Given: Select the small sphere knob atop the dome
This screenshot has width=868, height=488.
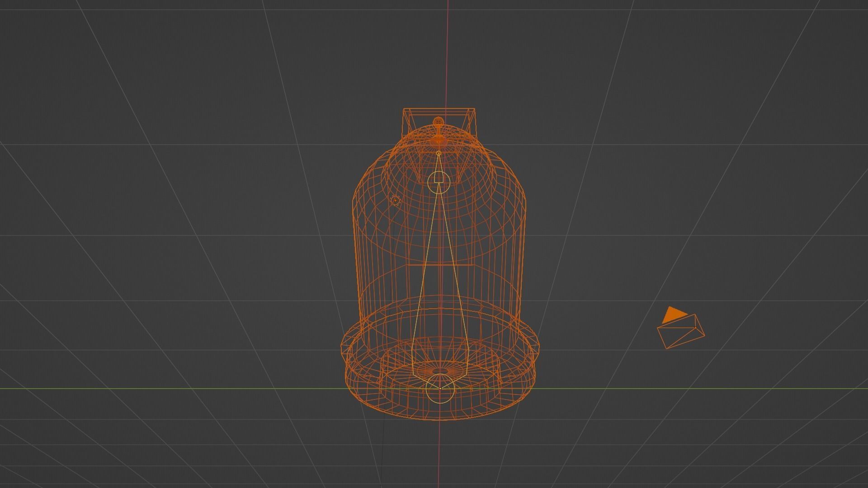Looking at the screenshot, I should [x=438, y=122].
